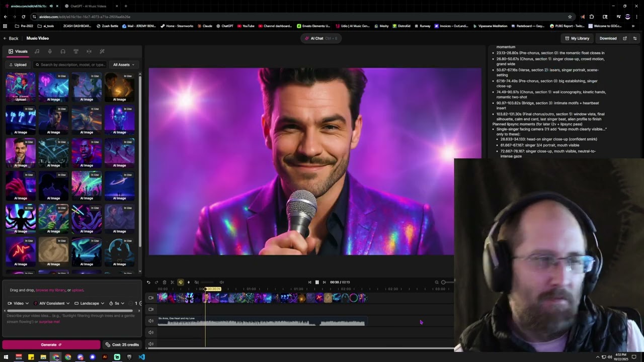
Task: Click the timeline zoom slider handle
Action: pos(443,282)
